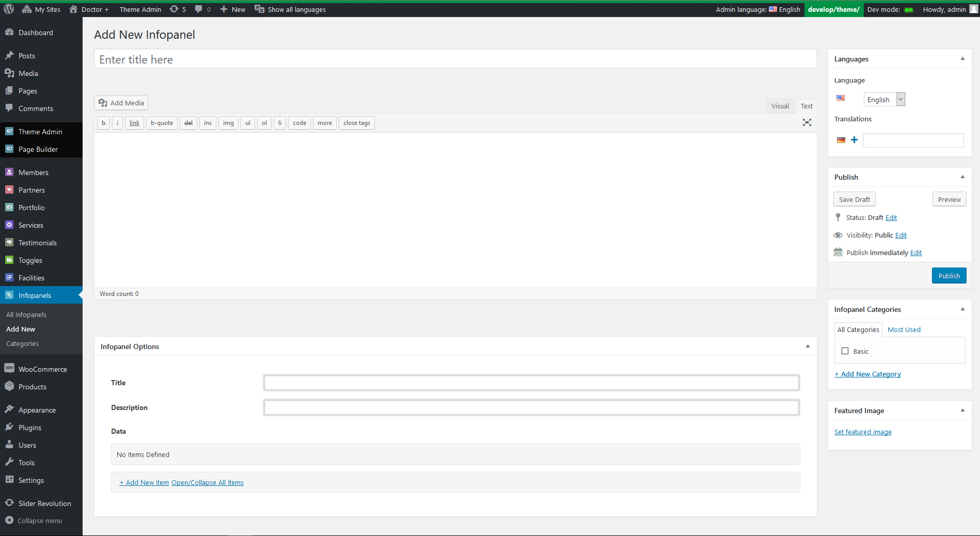
Task: Click the Theme Admin sidebar icon
Action: (x=9, y=131)
